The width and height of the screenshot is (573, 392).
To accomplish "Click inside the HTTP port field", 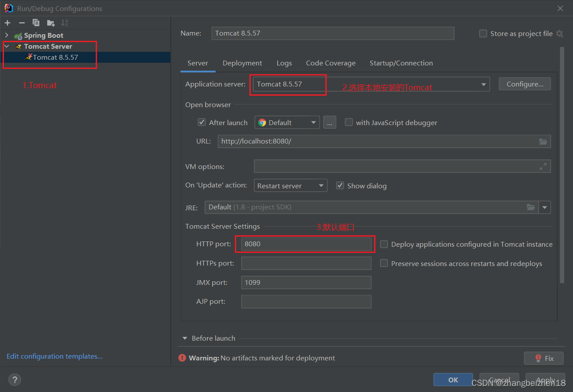I will (305, 244).
